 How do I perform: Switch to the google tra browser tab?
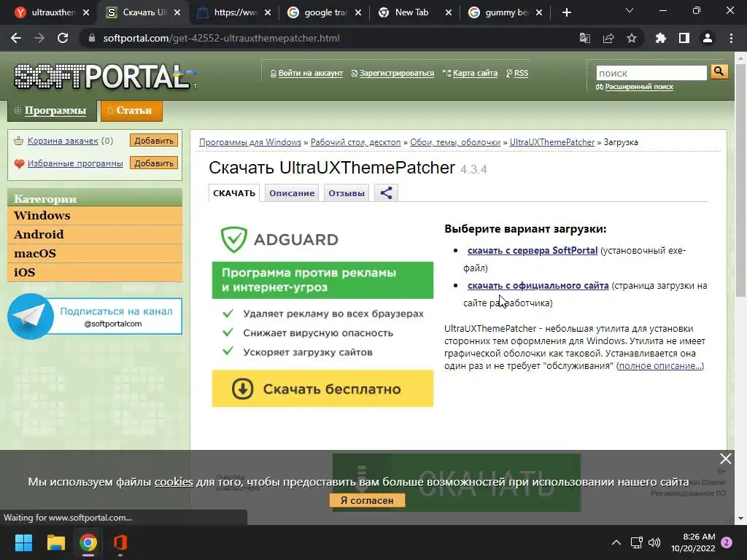325,12
